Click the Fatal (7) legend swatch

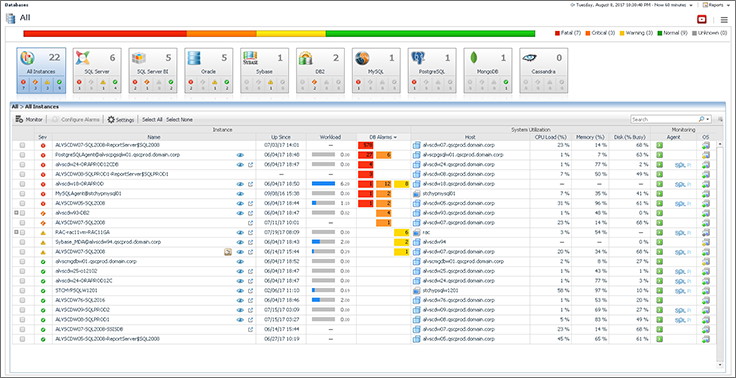point(557,33)
